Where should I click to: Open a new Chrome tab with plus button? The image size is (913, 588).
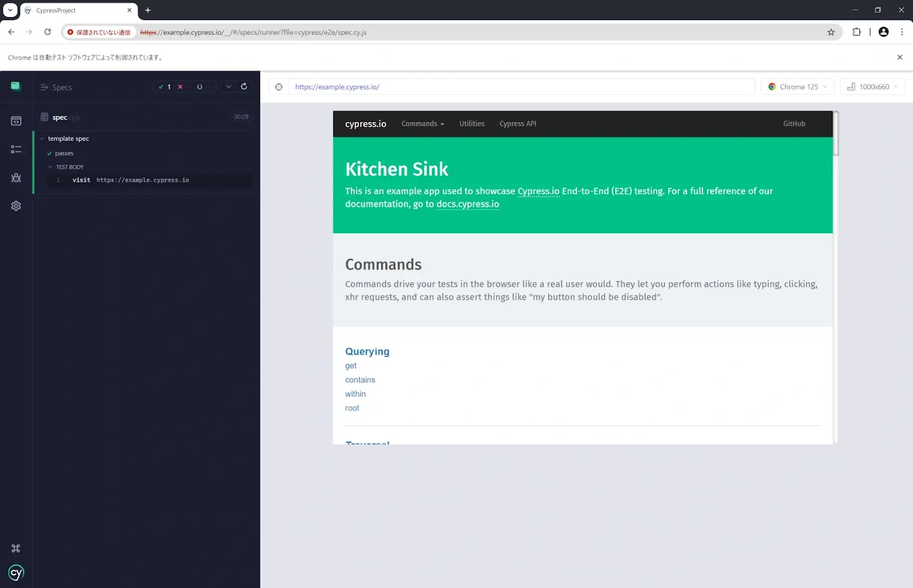[x=148, y=10]
